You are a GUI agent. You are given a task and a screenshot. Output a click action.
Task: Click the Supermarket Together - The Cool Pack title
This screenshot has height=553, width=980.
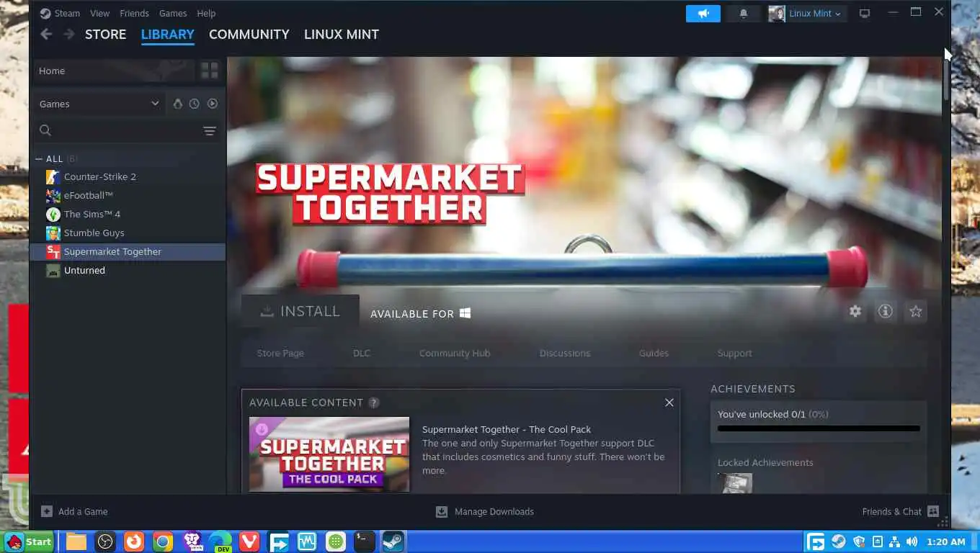pyautogui.click(x=507, y=429)
